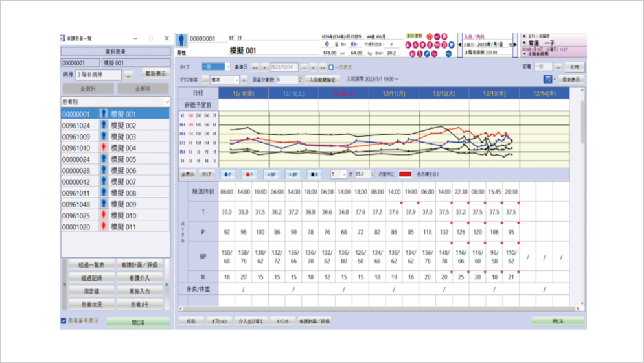Toggle the 患者番号表示 checkbox
This screenshot has width=644, height=363.
point(63,321)
